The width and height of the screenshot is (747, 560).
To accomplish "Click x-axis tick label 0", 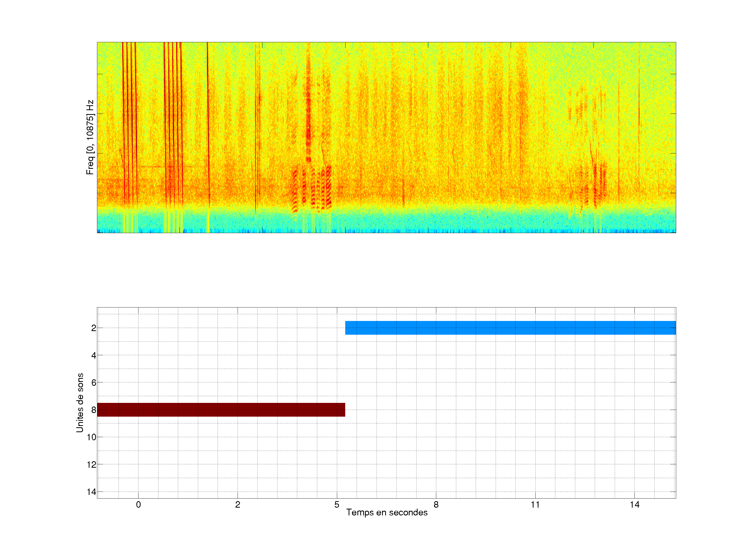I will coord(139,505).
